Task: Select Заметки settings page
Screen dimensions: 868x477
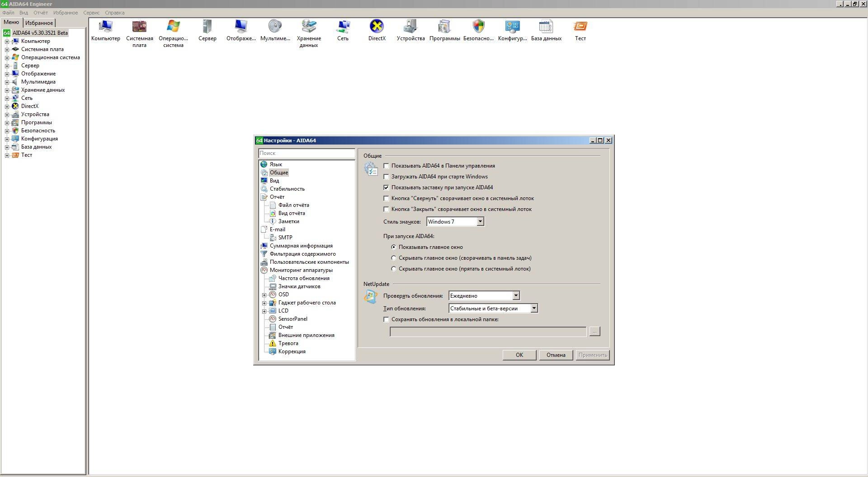Action: [x=288, y=221]
